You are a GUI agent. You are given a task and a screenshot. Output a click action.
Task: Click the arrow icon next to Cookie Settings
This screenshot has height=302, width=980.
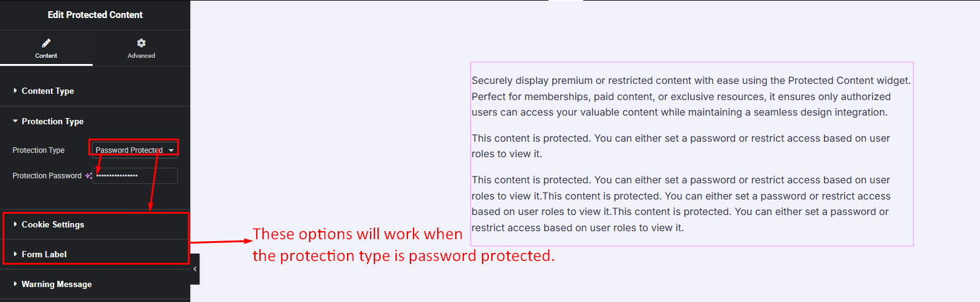point(15,224)
